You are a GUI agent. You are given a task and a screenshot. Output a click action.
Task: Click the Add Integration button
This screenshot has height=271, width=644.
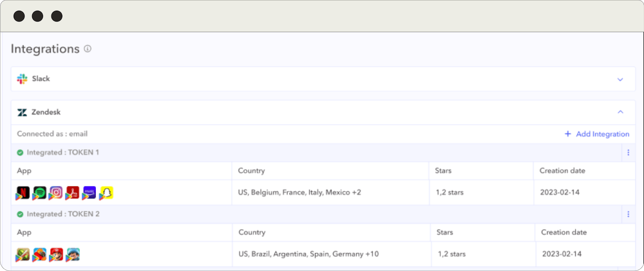[x=597, y=134]
